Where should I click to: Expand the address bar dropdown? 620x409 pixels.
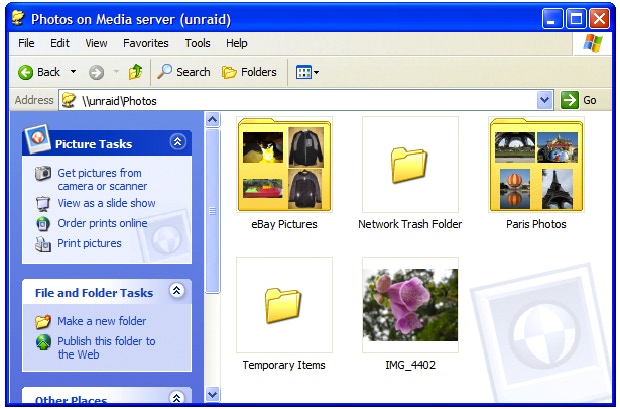pos(544,100)
